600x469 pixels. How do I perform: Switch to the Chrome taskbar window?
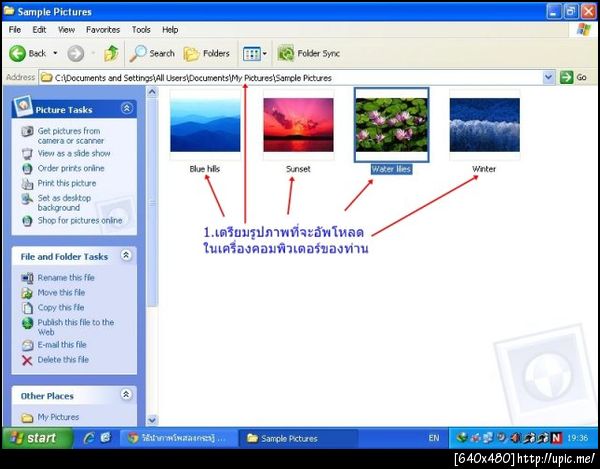pos(178,438)
